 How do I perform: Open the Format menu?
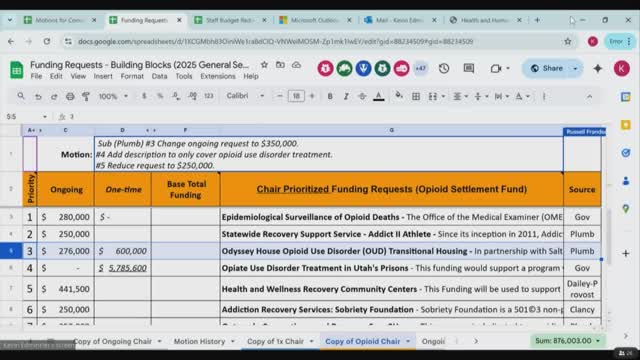(132, 76)
